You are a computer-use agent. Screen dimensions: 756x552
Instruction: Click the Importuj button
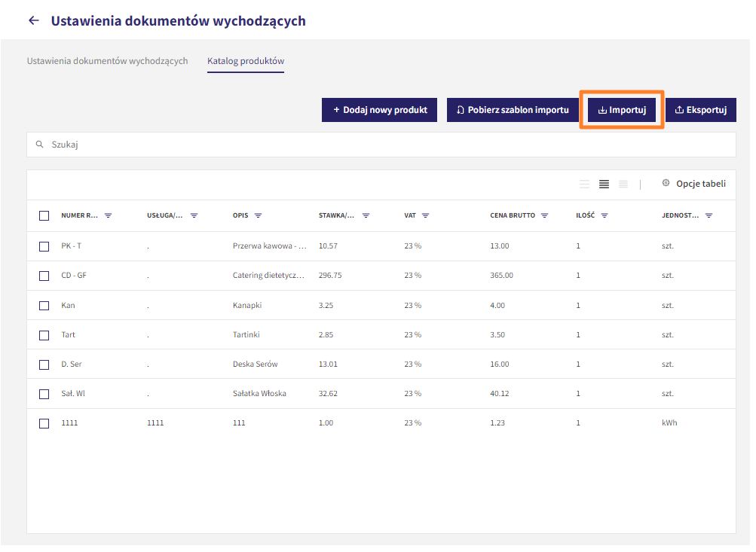point(622,110)
